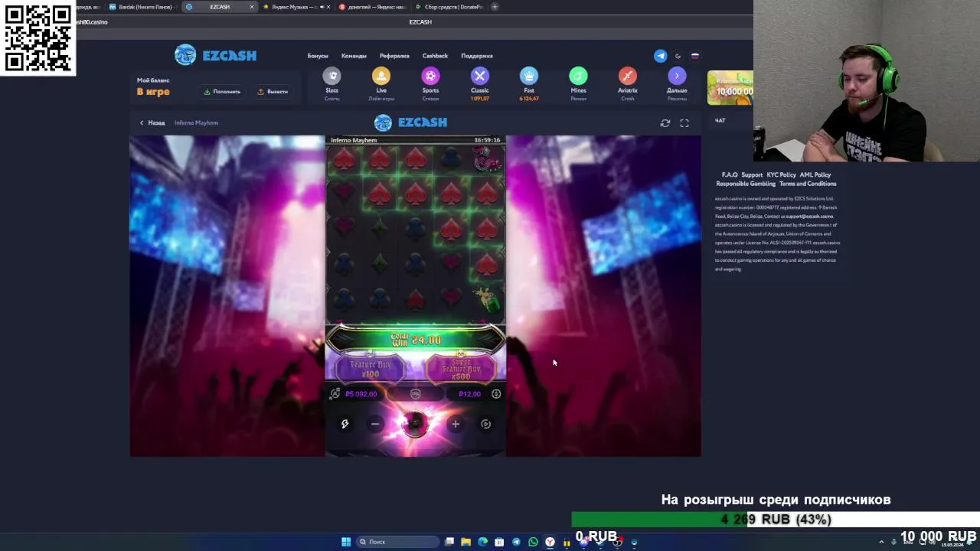The width and height of the screenshot is (980, 551).
Task: Switch to the Сбор средств DonatePay tab
Action: pos(450,7)
